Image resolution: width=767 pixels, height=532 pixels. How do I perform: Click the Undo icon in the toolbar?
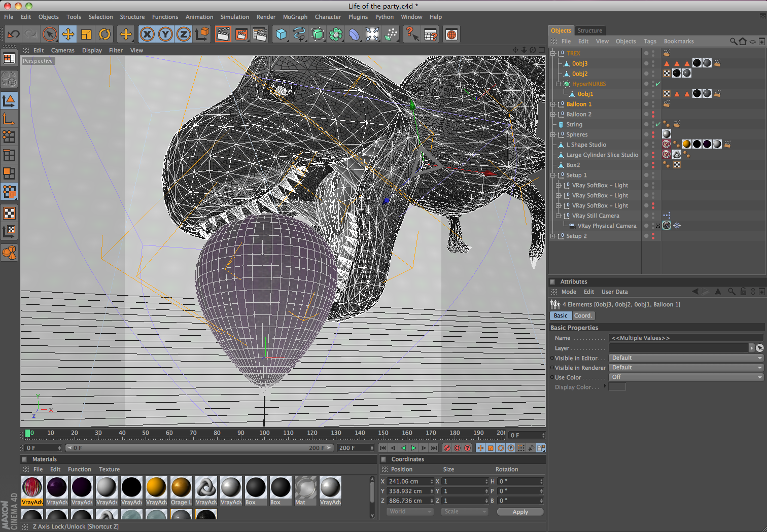[13, 34]
